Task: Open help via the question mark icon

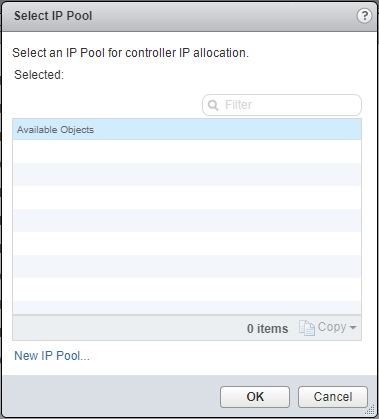Action: (364, 16)
